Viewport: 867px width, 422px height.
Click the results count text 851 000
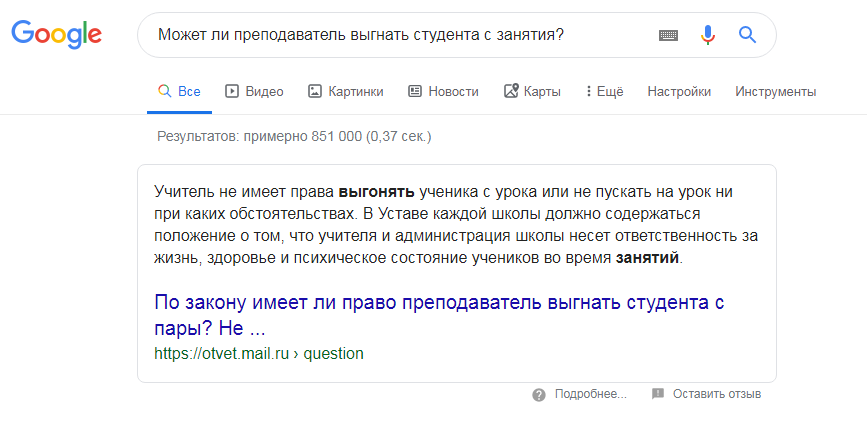(336, 137)
